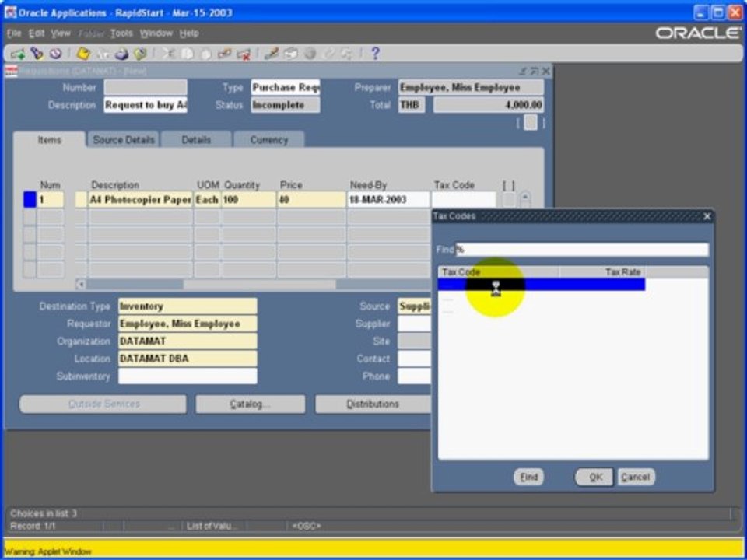The height and width of the screenshot is (560, 747).
Task: Click the Catalog... button
Action: pos(250,404)
